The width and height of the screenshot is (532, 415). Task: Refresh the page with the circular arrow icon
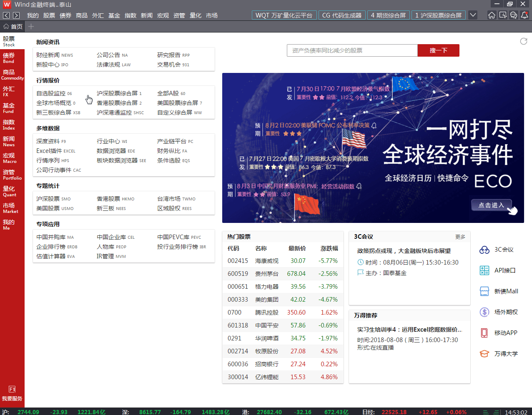[x=524, y=41]
